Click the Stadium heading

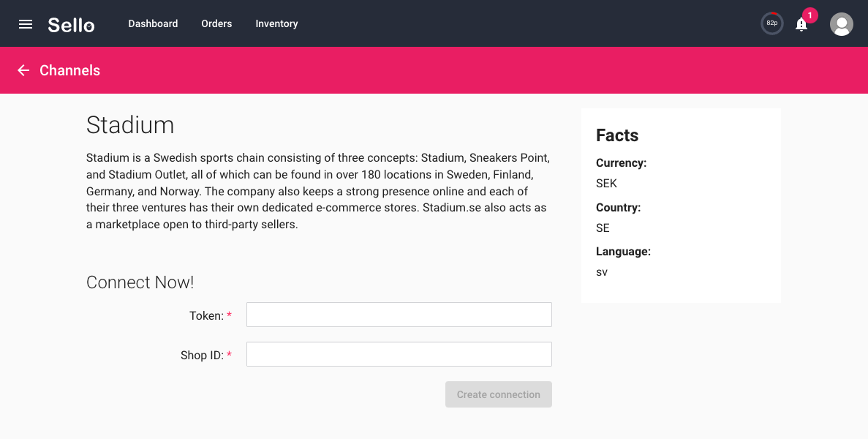point(130,125)
